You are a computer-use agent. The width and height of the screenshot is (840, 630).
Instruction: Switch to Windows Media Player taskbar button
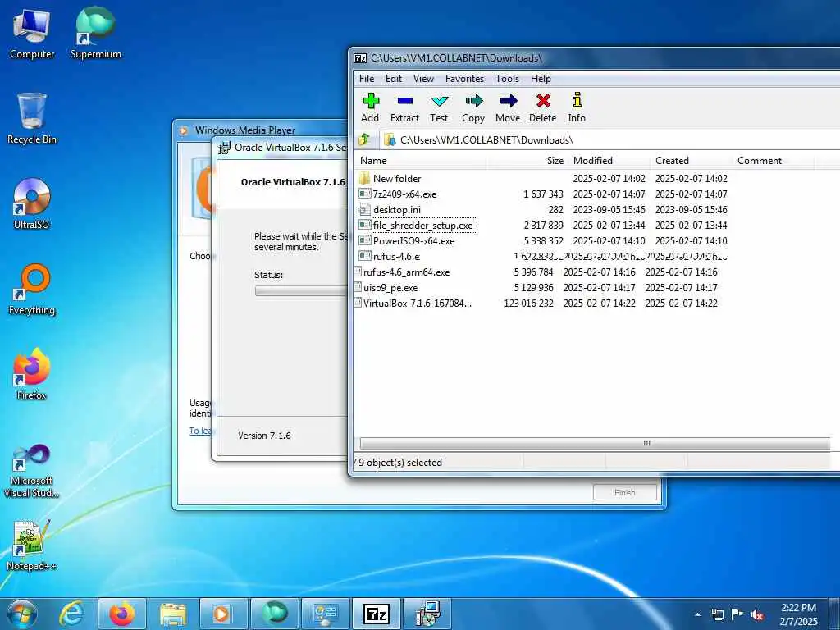pos(223,614)
